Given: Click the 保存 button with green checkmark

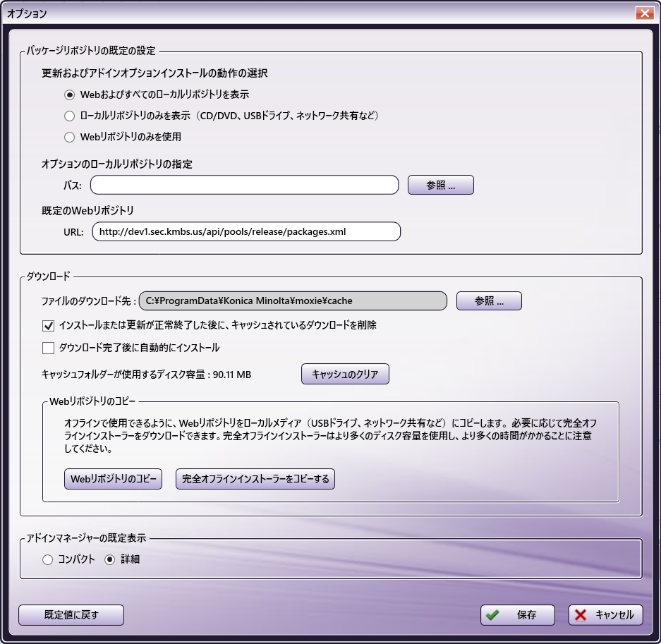Looking at the screenshot, I should tap(518, 615).
